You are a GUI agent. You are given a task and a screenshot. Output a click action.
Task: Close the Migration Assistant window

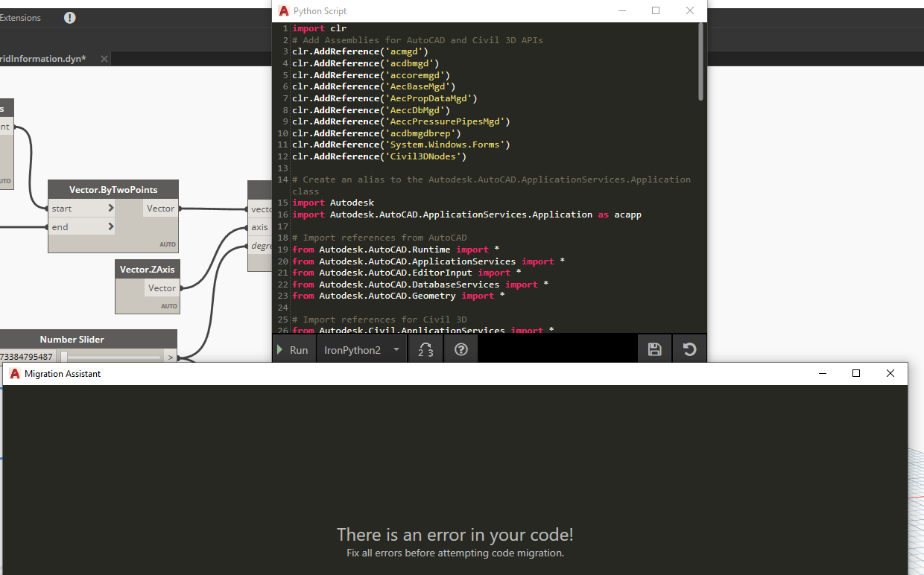(x=890, y=373)
